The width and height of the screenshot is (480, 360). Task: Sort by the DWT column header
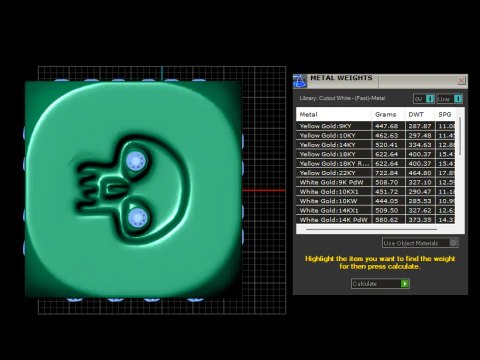tap(420, 114)
